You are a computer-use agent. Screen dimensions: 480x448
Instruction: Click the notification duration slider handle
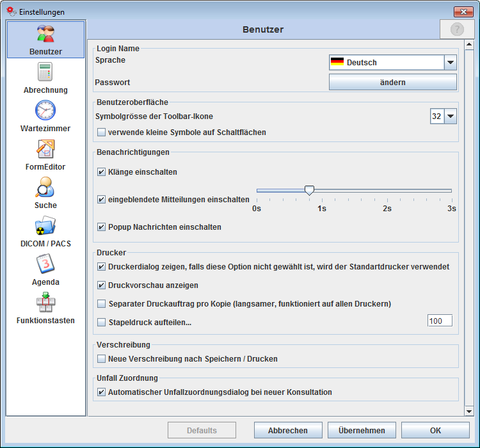click(309, 190)
